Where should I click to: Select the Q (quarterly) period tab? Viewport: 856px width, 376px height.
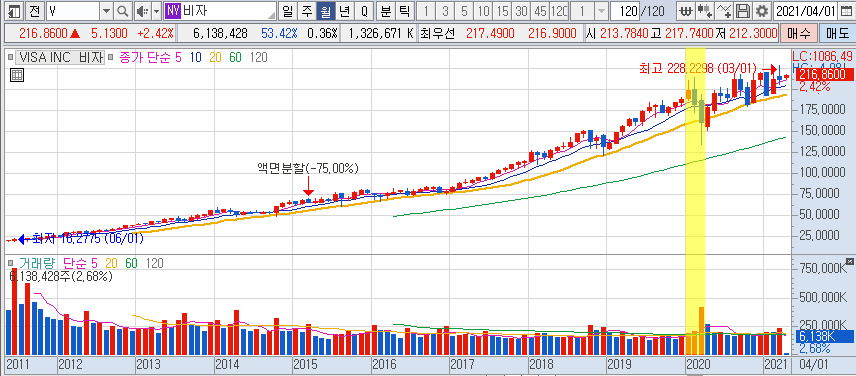[364, 10]
